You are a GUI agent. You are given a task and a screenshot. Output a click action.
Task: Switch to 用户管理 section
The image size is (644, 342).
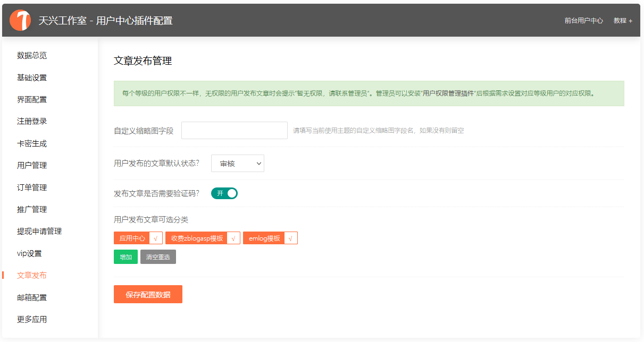pos(32,165)
